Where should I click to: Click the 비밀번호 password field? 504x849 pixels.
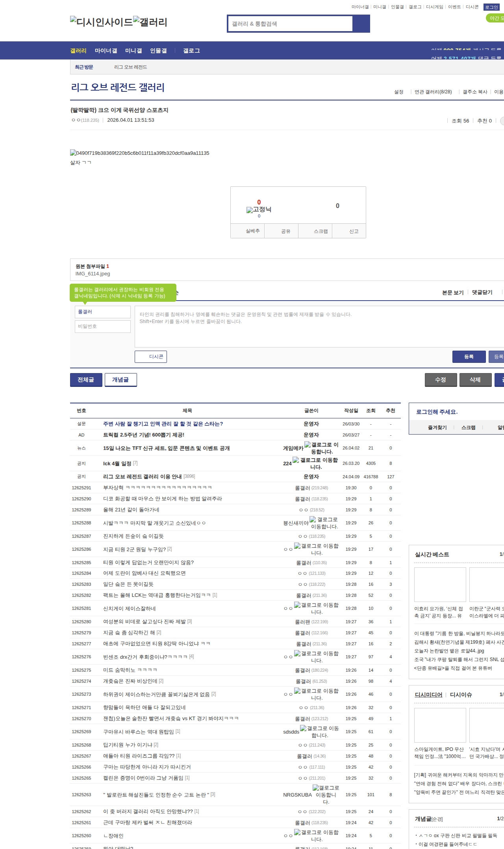coord(102,326)
